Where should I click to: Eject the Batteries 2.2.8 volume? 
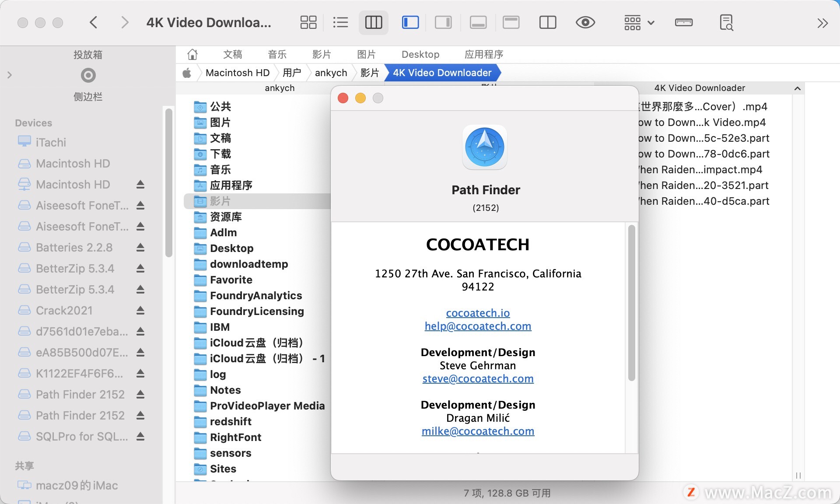pyautogui.click(x=140, y=247)
